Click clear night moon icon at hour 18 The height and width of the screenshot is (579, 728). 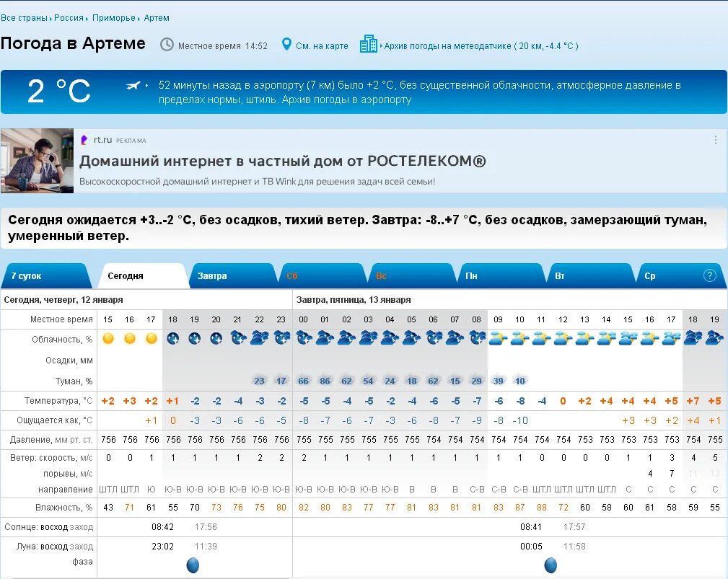coord(172,339)
